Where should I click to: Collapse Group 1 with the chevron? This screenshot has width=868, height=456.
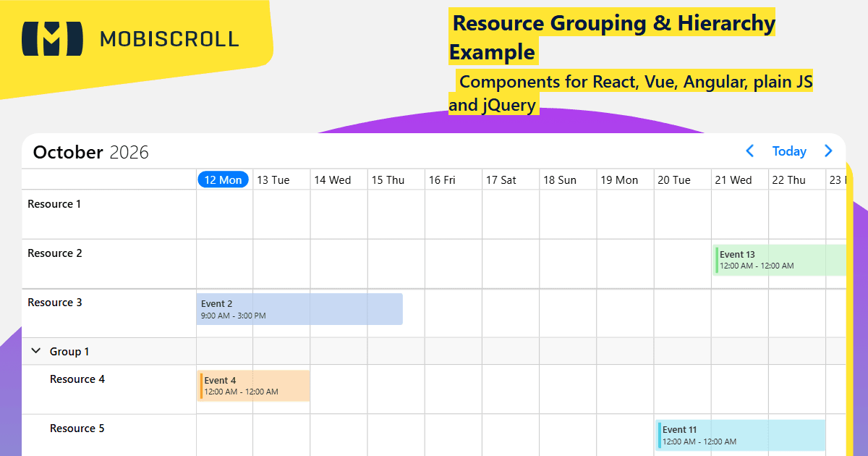(35, 351)
